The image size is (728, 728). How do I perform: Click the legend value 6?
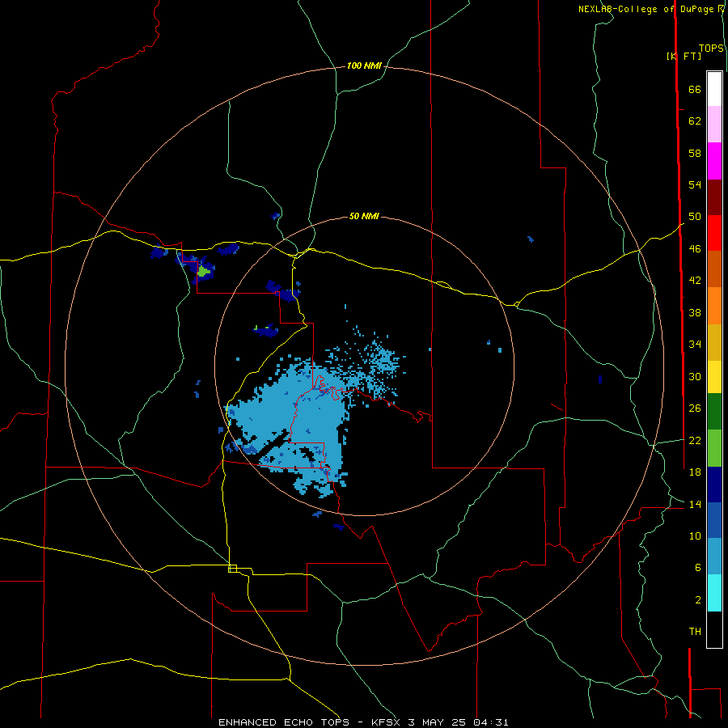click(x=698, y=568)
